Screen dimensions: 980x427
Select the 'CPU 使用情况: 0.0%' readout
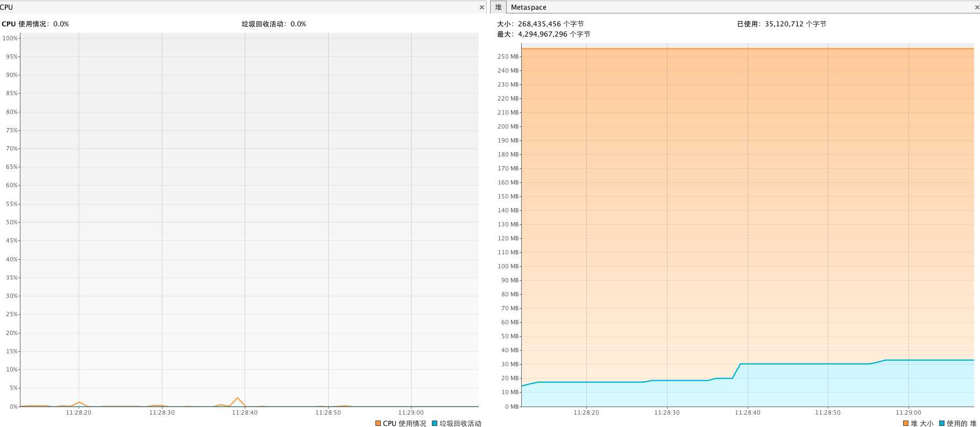tap(35, 24)
